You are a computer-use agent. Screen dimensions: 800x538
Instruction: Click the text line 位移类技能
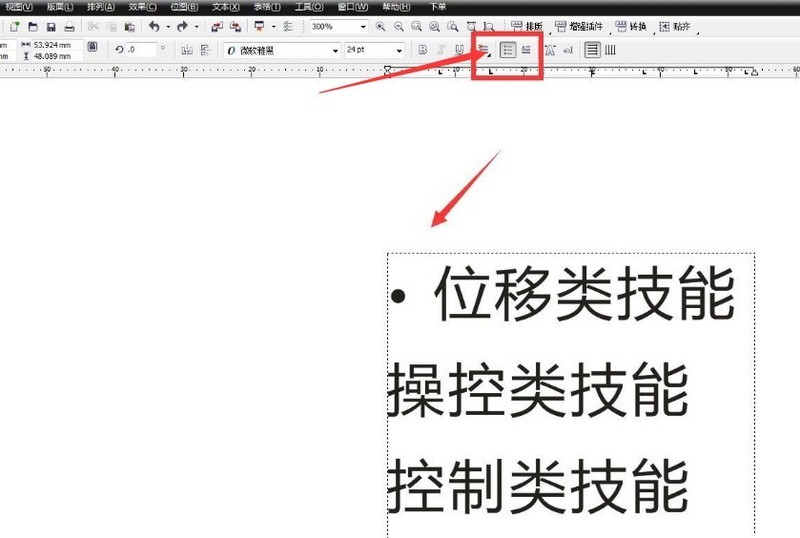pyautogui.click(x=584, y=295)
